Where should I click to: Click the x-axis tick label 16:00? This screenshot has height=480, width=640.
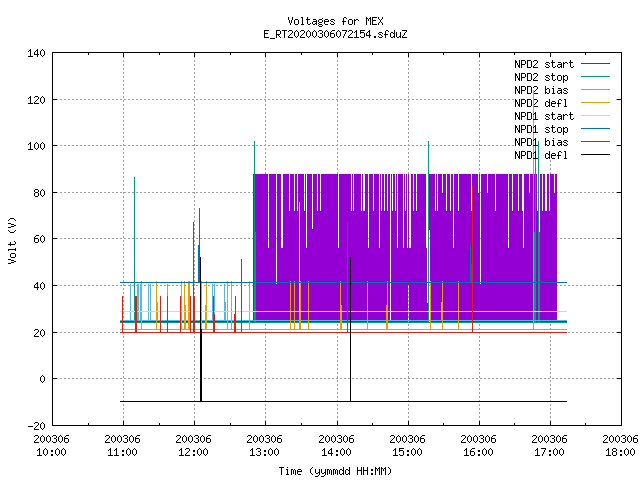(478, 453)
